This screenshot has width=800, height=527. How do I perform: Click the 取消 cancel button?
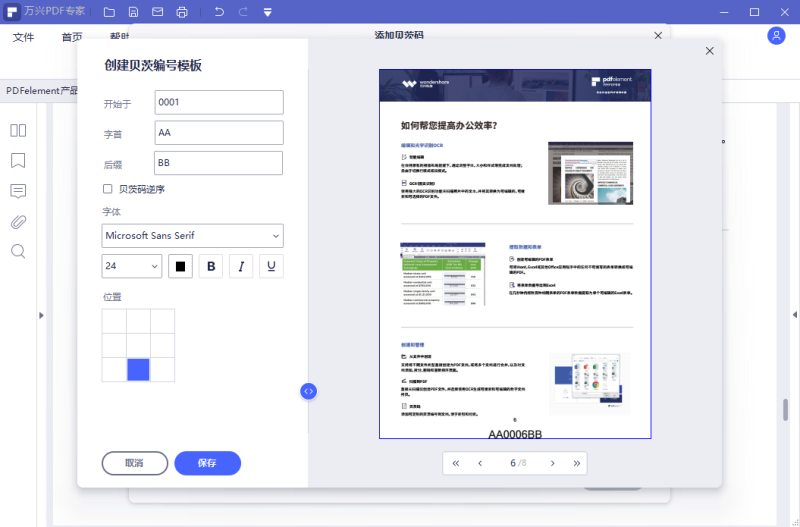pyautogui.click(x=135, y=463)
